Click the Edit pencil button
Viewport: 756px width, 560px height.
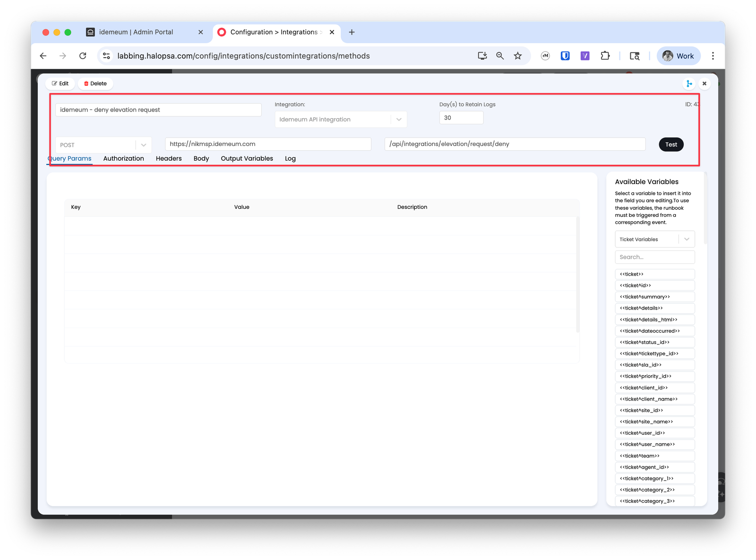[x=60, y=84]
